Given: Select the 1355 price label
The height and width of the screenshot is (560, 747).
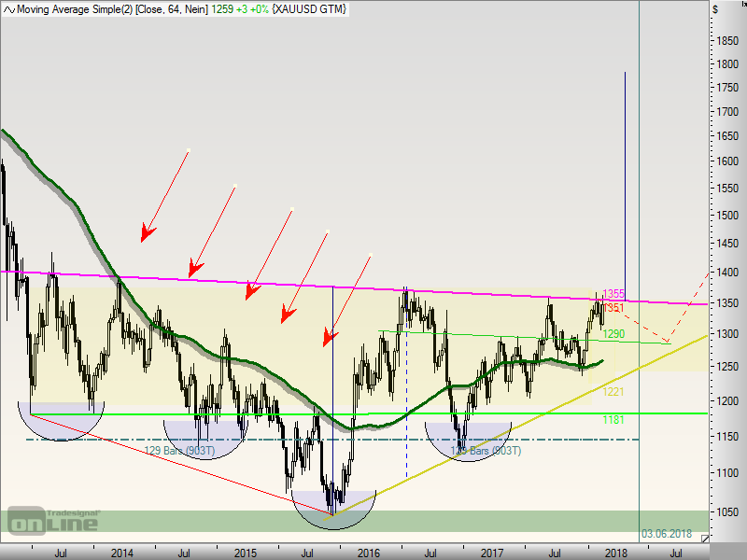Looking at the screenshot, I should point(613,294).
